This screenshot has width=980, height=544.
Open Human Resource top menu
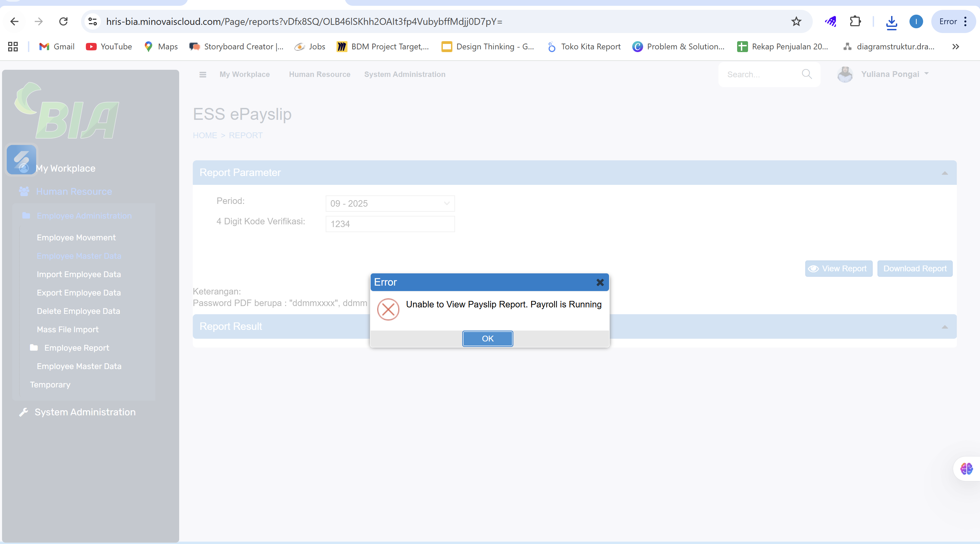(319, 75)
